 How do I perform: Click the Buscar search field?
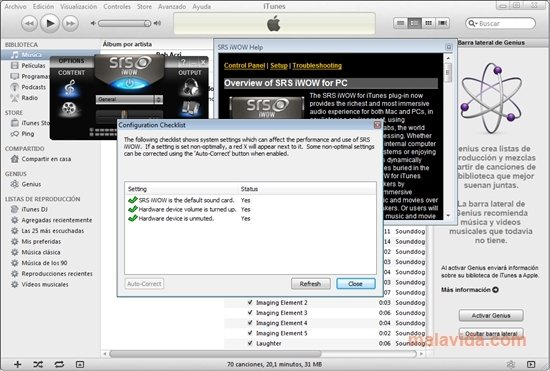[501, 23]
